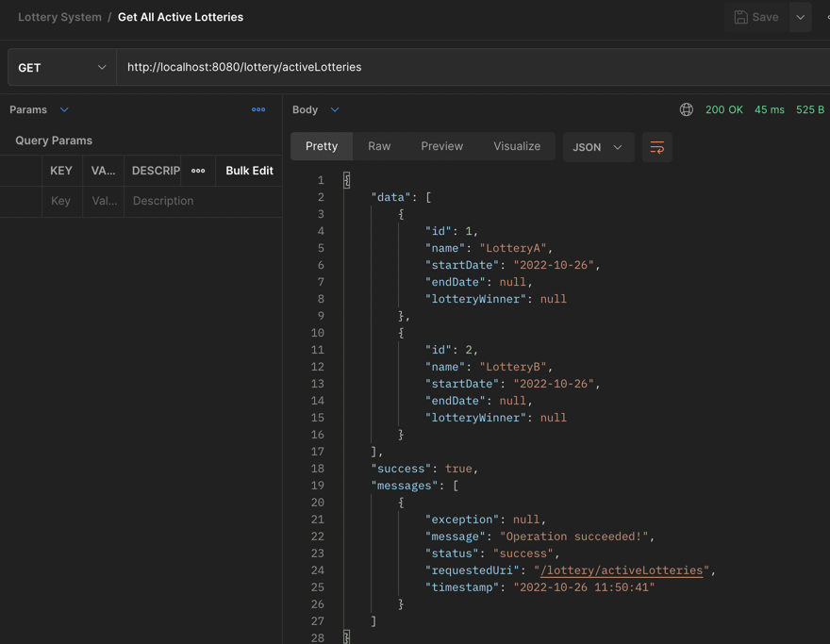Open the GET method dropdown
Viewport: 830px width, 644px height.
62,67
